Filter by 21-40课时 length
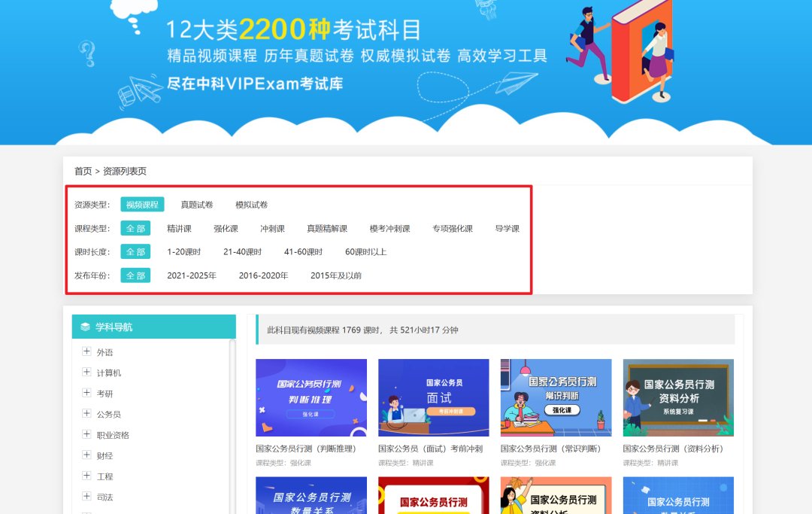812x514 pixels. [x=242, y=252]
